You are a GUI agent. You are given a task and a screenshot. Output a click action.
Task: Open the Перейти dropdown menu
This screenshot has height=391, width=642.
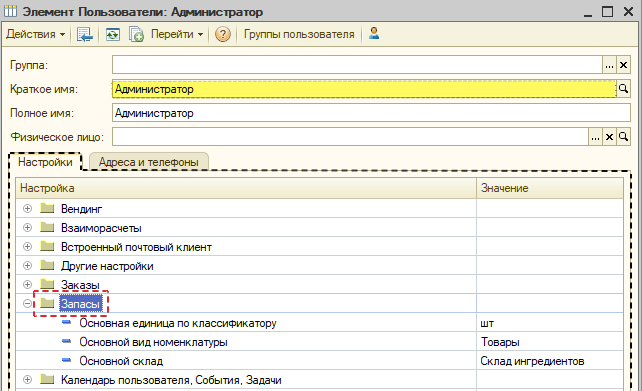click(177, 34)
